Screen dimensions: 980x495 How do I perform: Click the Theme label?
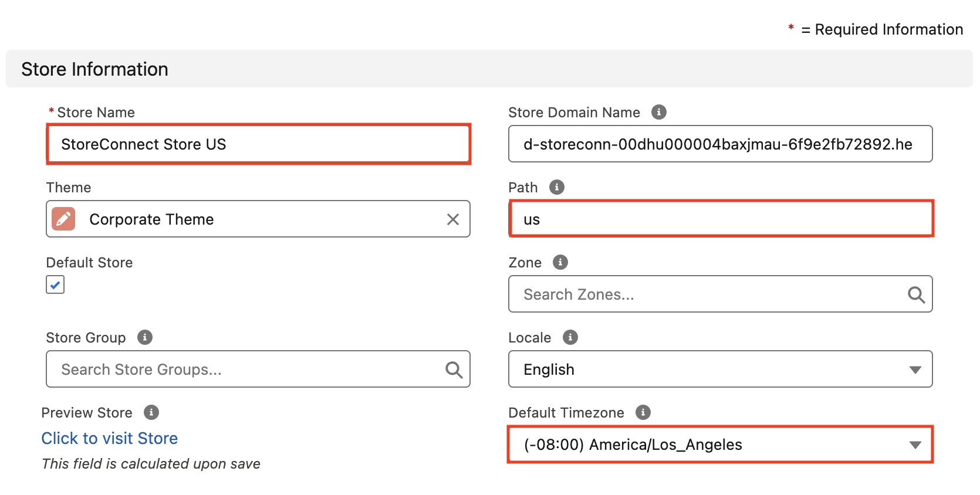pyautogui.click(x=69, y=187)
